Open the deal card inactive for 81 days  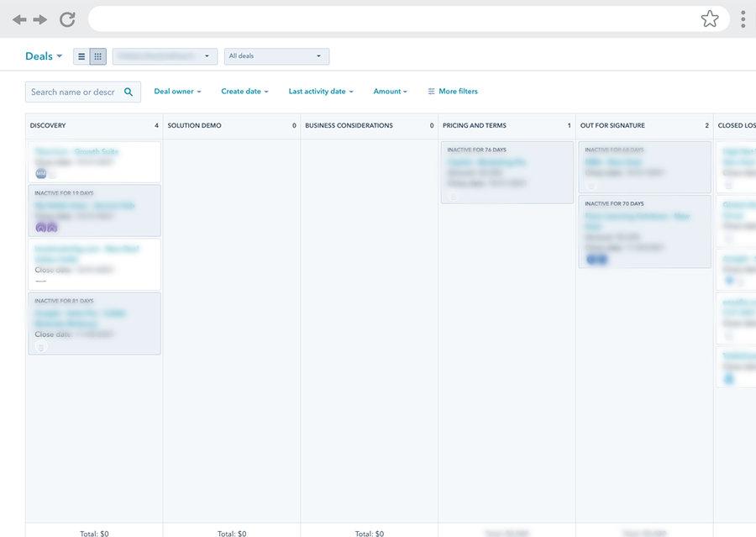[x=94, y=324]
